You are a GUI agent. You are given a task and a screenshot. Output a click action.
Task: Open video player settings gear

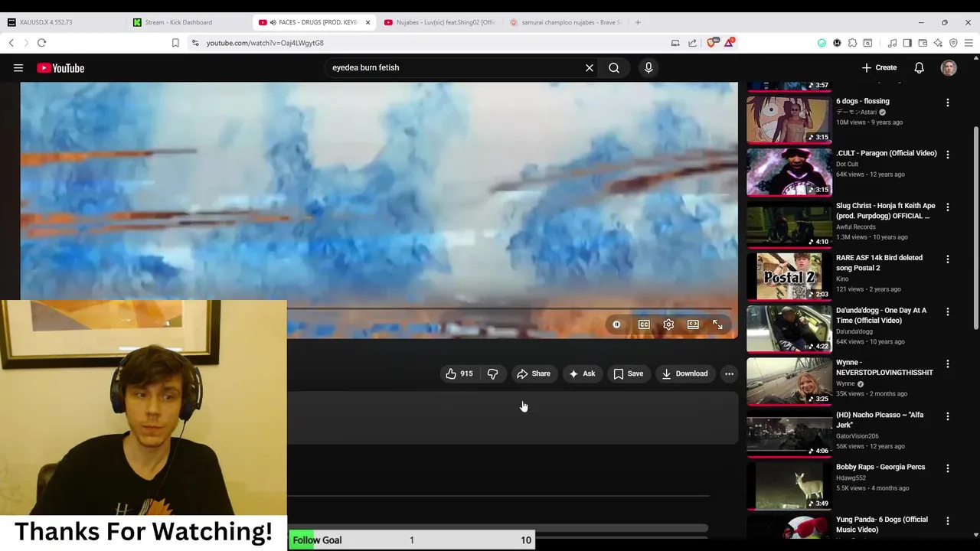point(668,324)
